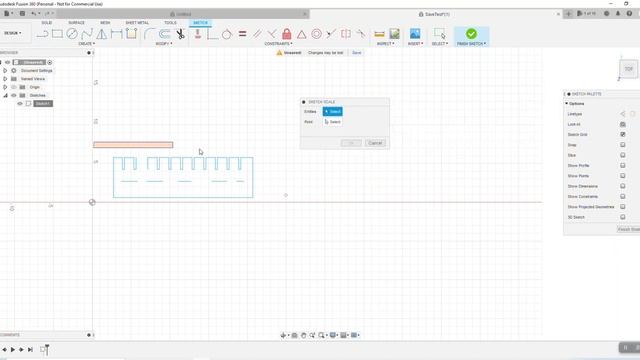
Task: Click the Save icon in the top bar
Action: [x=22, y=13]
